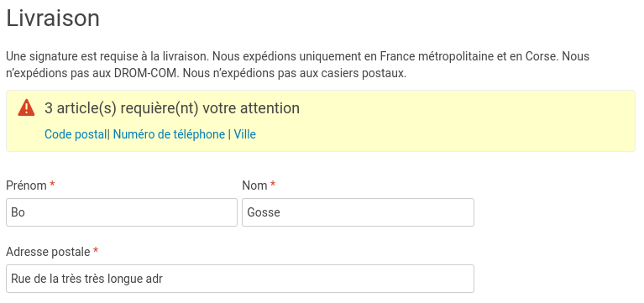The image size is (644, 303).
Task: Open the Numéro de téléphone error link
Action: [x=169, y=134]
